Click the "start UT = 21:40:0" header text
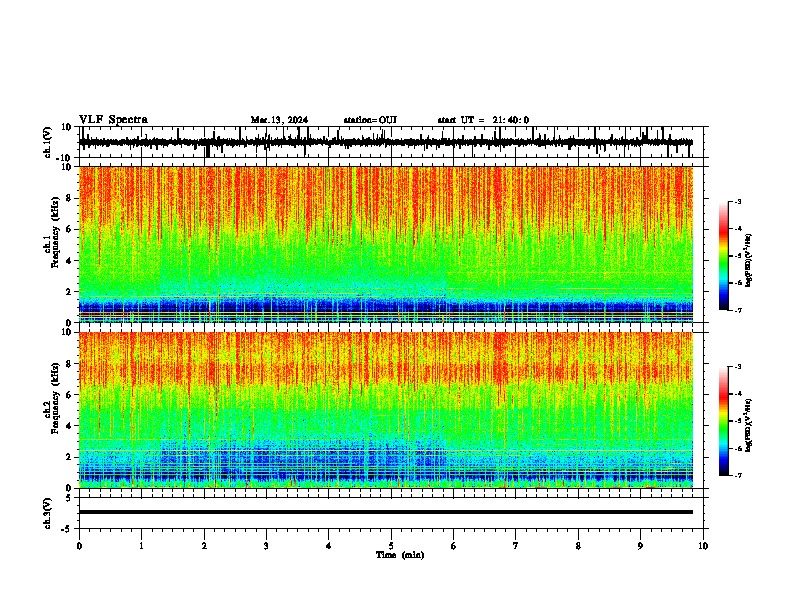This screenshot has width=792, height=612. 483,120
